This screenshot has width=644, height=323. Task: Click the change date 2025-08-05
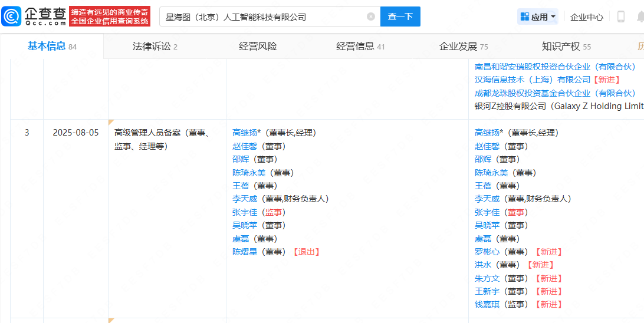point(75,133)
